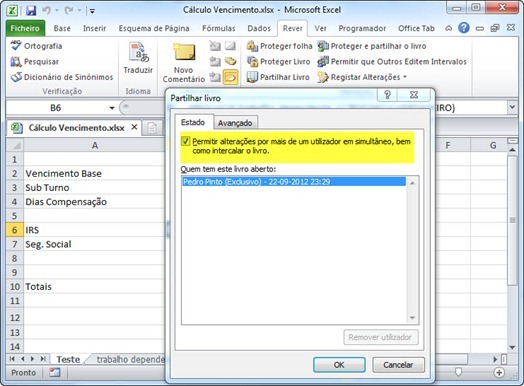Select Pedro Pinto (Exclusivo) user entry

click(x=294, y=181)
